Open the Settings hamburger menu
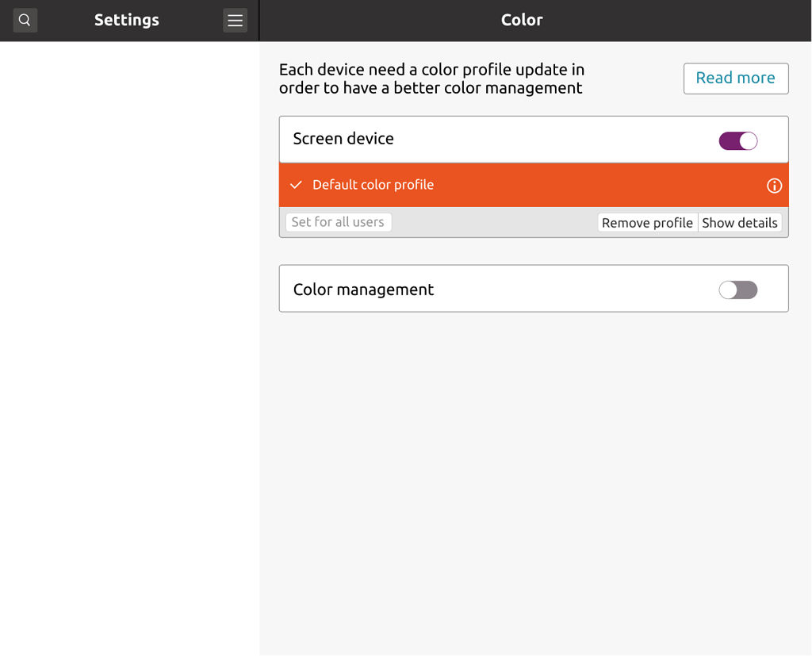This screenshot has height=656, width=812. tap(235, 20)
